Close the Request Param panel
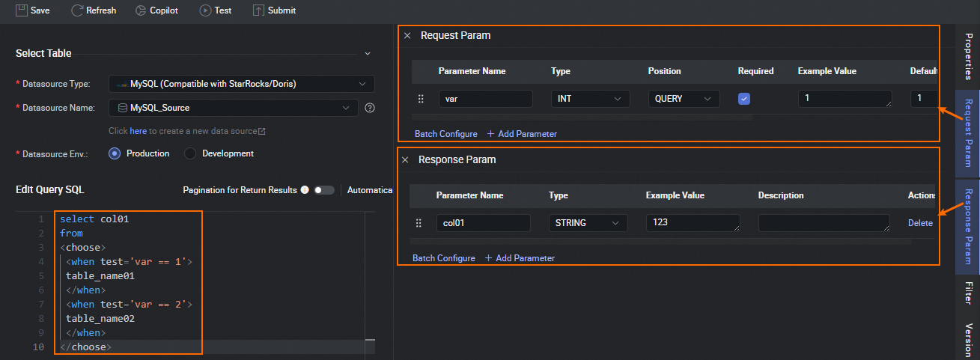The image size is (980, 360). (x=407, y=36)
